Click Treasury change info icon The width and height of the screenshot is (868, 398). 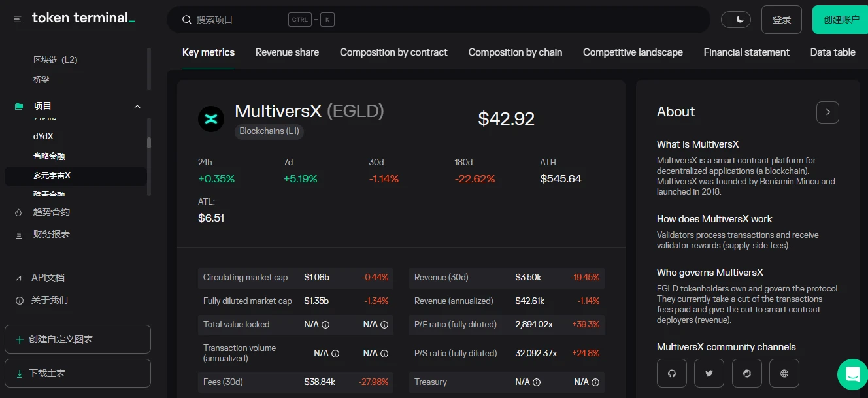[x=595, y=382]
